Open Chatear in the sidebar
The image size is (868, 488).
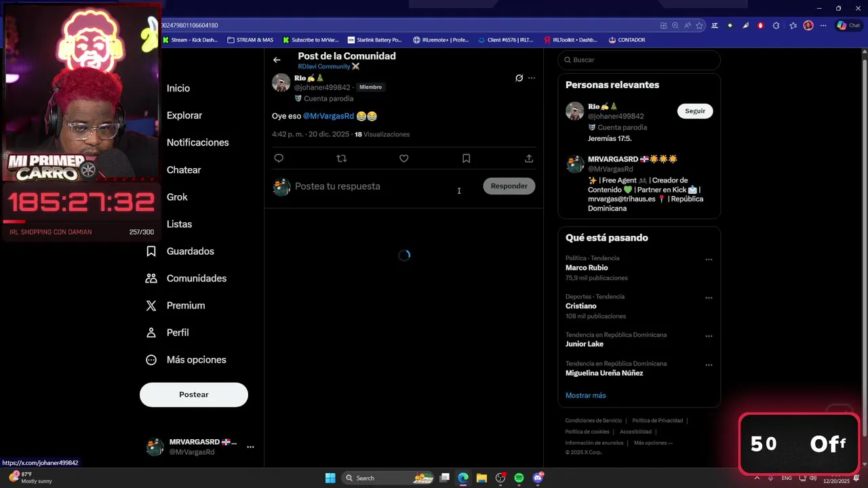pos(184,170)
